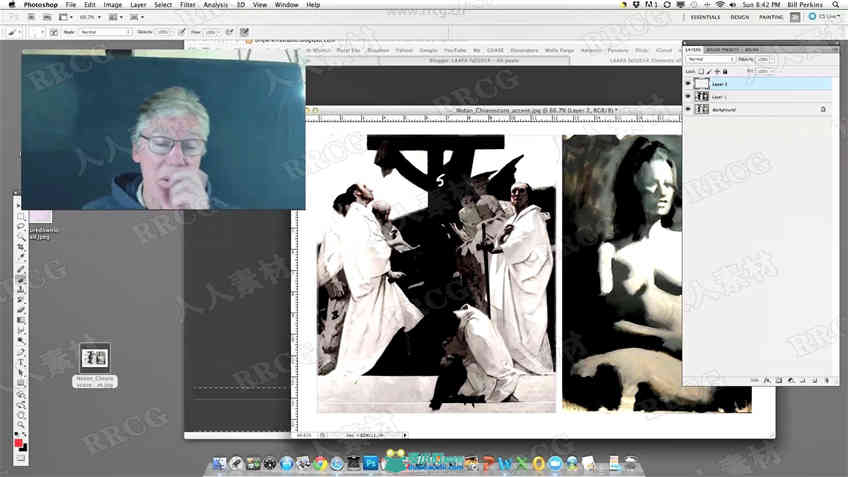Select the Rectangular Marquee tool
Viewport: 848px width, 477px height.
point(21,216)
